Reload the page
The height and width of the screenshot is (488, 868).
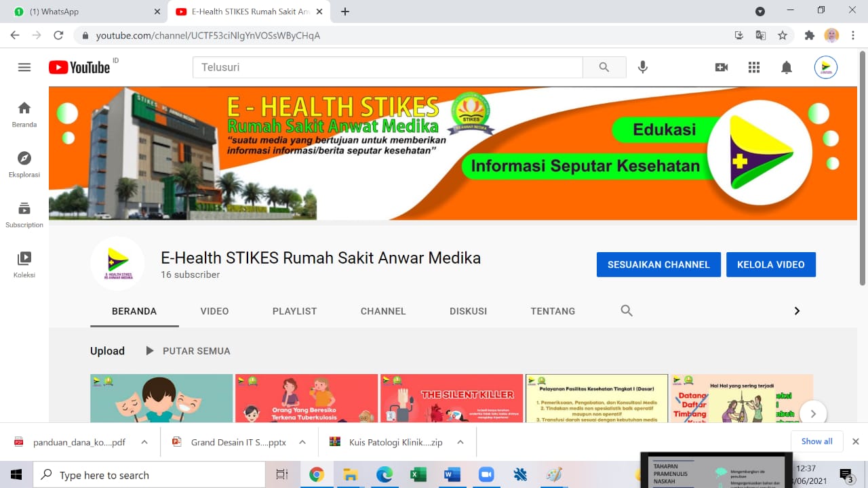point(58,35)
